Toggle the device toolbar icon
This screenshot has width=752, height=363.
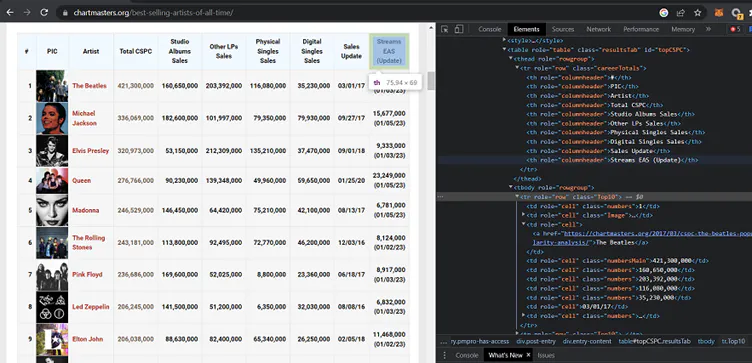[x=458, y=29]
